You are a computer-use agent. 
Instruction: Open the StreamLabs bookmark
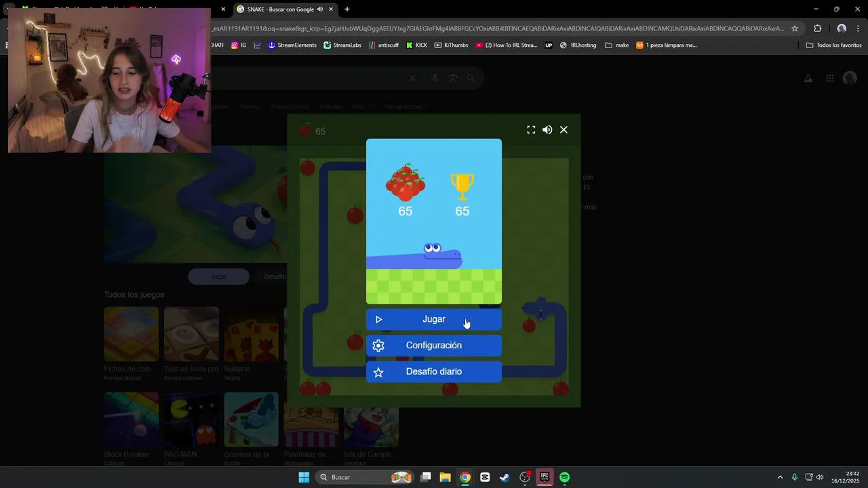pos(342,45)
